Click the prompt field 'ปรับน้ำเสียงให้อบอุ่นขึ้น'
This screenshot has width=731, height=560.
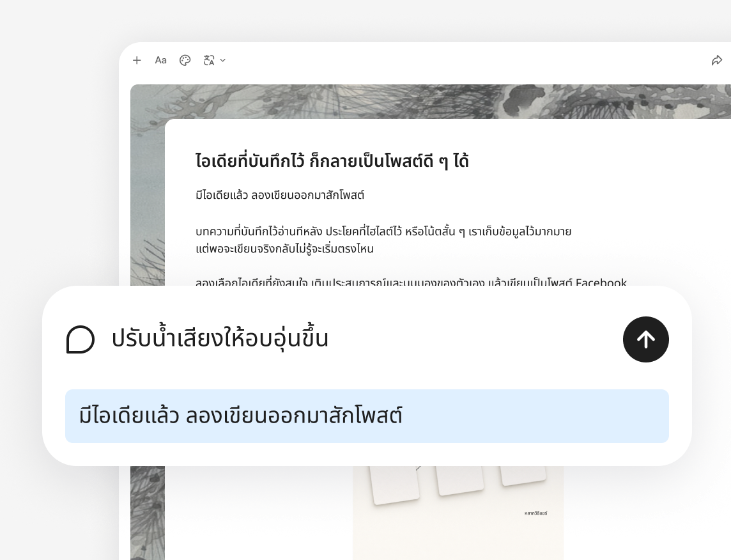coord(220,338)
